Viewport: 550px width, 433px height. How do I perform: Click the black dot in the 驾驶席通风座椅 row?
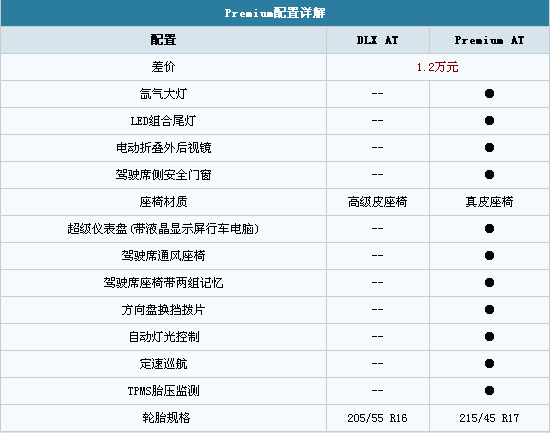[489, 256]
